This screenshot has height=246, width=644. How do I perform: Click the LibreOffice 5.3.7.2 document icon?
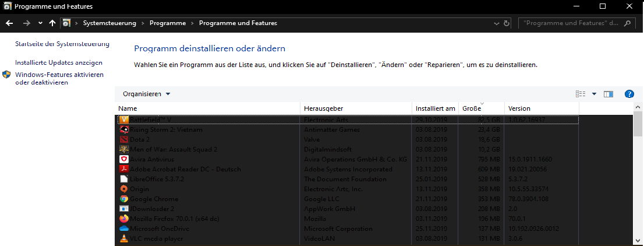pos(123,179)
